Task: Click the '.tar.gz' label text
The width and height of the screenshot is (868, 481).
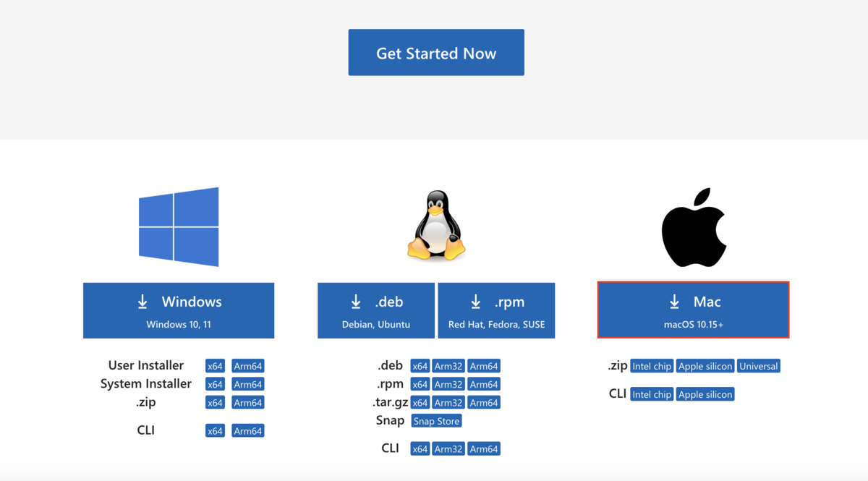Action: 392,402
